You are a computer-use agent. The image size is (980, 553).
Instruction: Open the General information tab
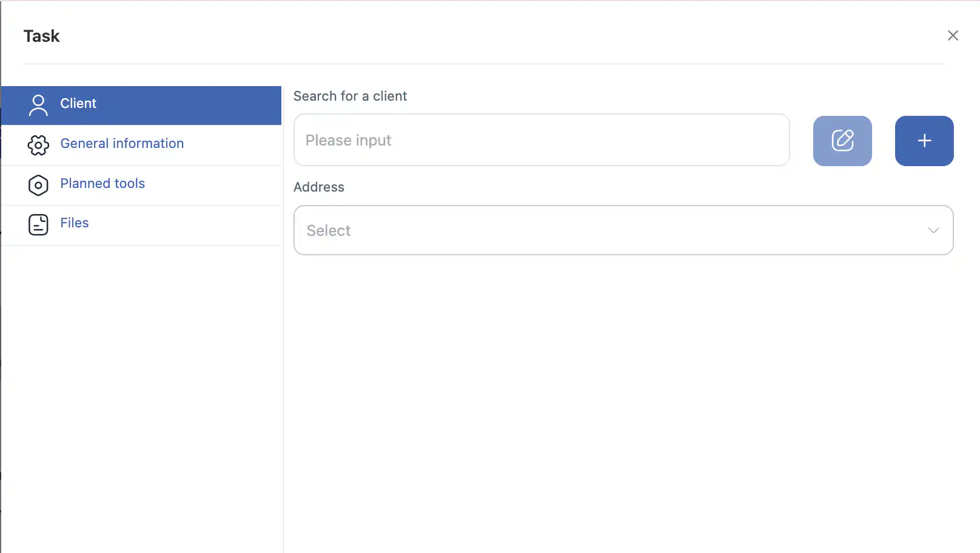point(122,144)
